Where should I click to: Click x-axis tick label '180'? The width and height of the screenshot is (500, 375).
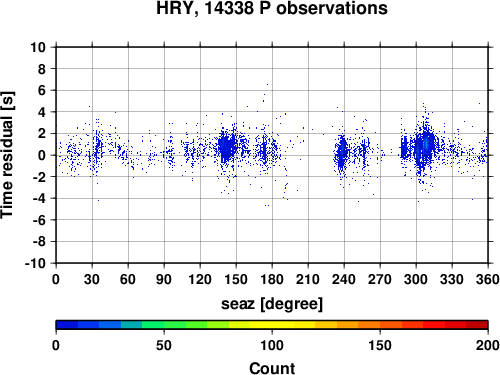click(x=272, y=279)
